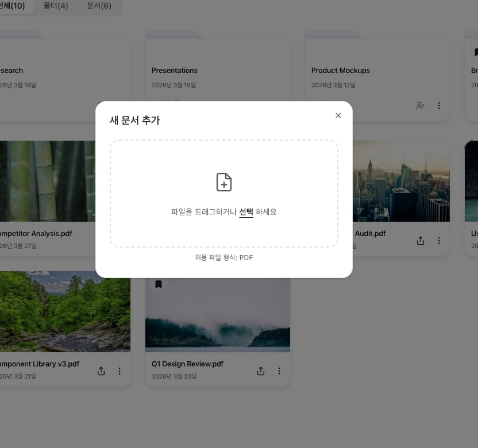Click the 선택 link to choose a file
Image resolution: width=478 pixels, height=448 pixels.
click(246, 212)
